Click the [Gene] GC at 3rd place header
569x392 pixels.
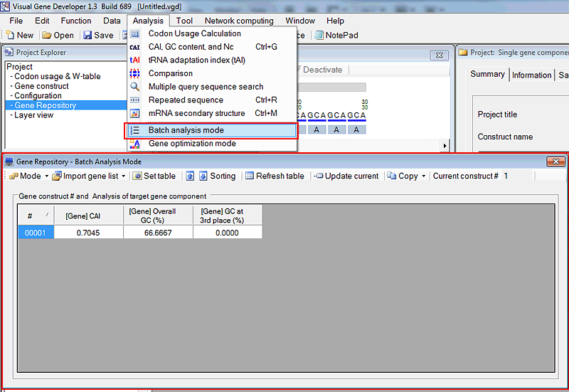[228, 216]
